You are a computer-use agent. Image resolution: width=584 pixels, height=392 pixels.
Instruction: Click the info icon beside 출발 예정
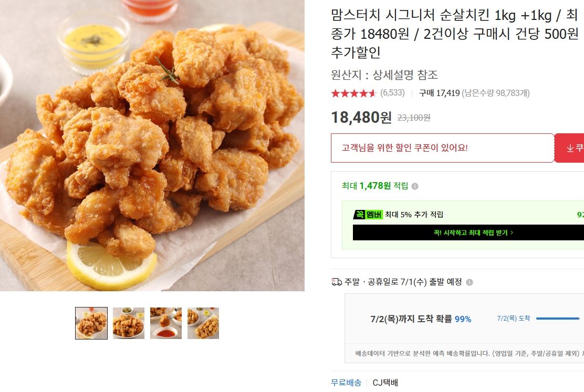(470, 282)
